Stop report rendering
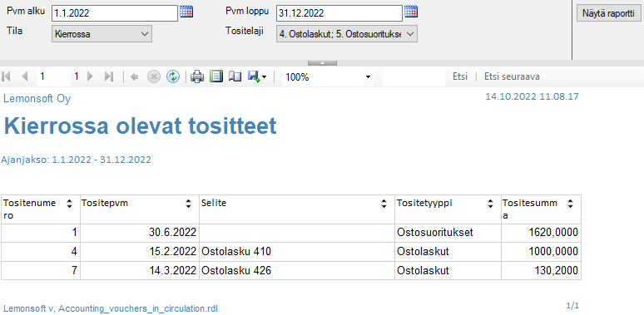Viewport: 644px width, 315px height. 154,76
